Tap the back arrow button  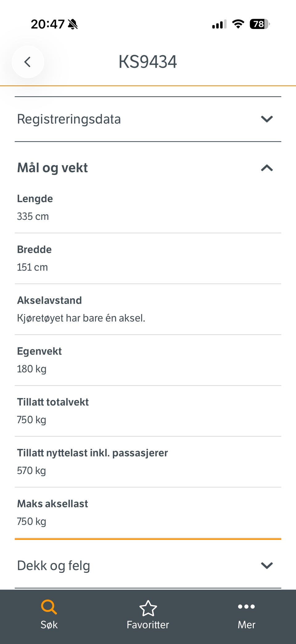click(x=28, y=62)
